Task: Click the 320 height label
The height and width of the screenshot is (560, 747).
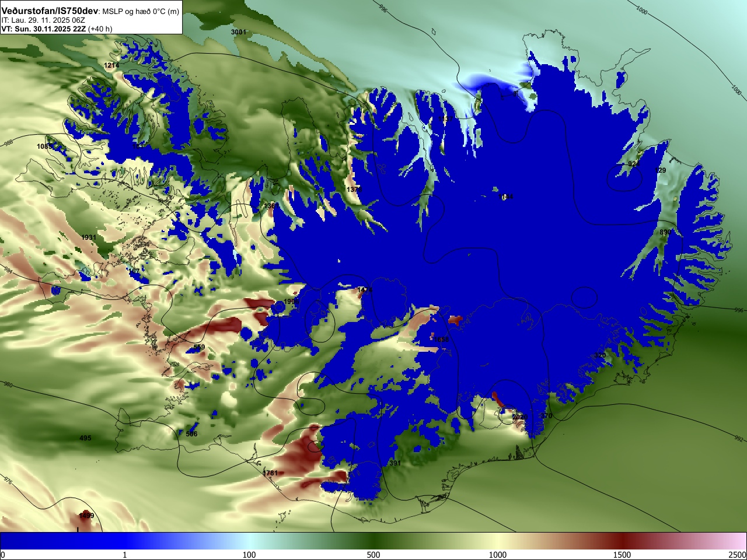Action: coord(599,355)
